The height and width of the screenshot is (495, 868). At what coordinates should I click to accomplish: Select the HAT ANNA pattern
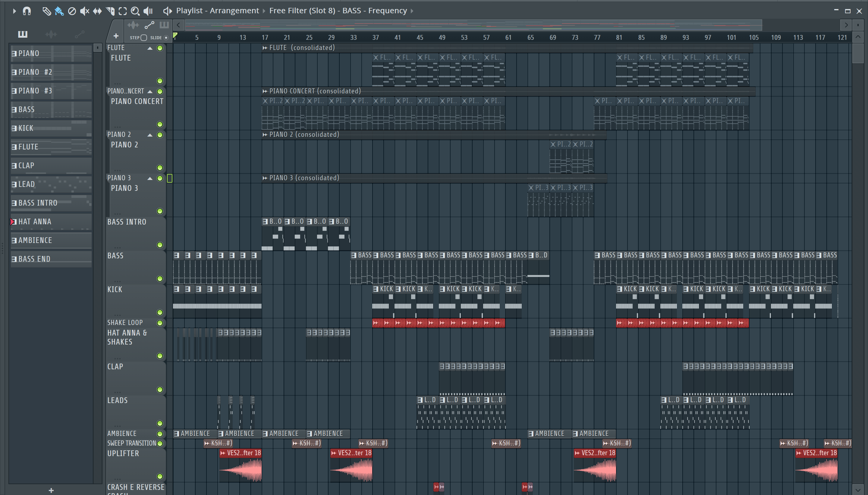tap(51, 222)
